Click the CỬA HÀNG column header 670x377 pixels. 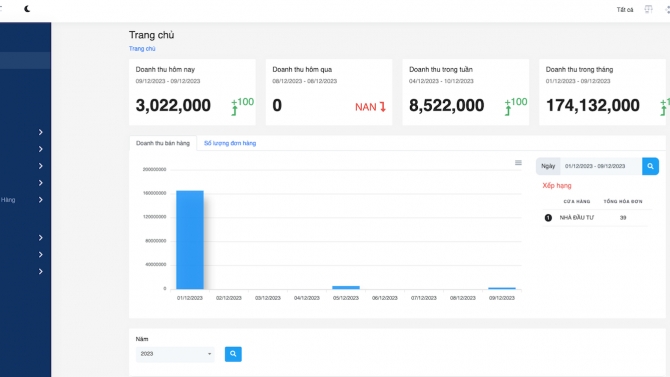pyautogui.click(x=576, y=201)
